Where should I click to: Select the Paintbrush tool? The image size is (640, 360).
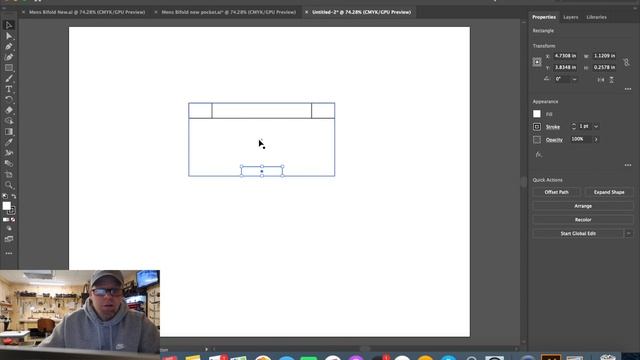pos(9,78)
